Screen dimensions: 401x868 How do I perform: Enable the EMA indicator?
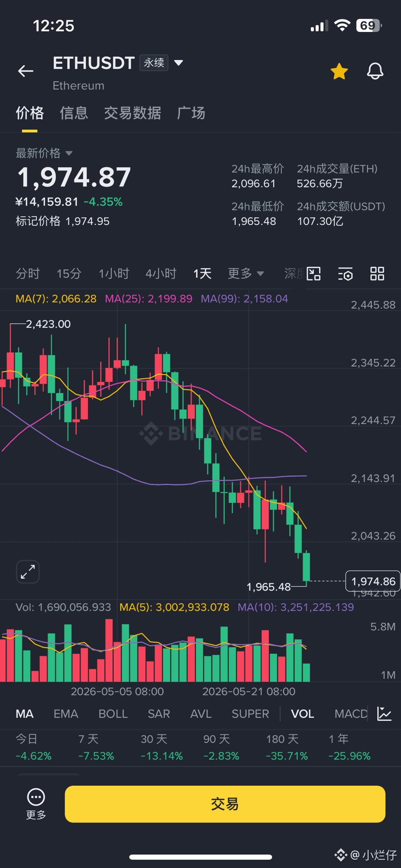66,714
